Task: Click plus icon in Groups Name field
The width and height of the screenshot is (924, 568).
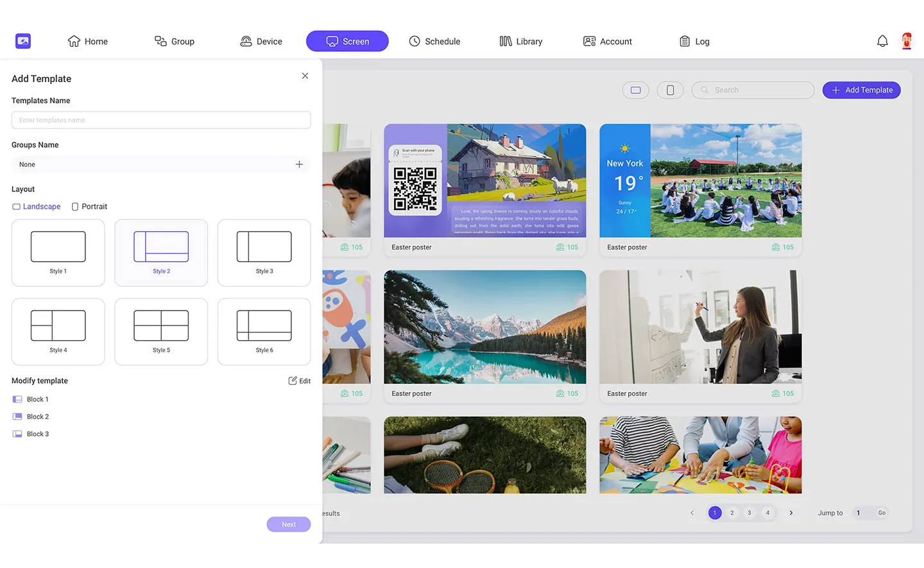Action: 299,164
